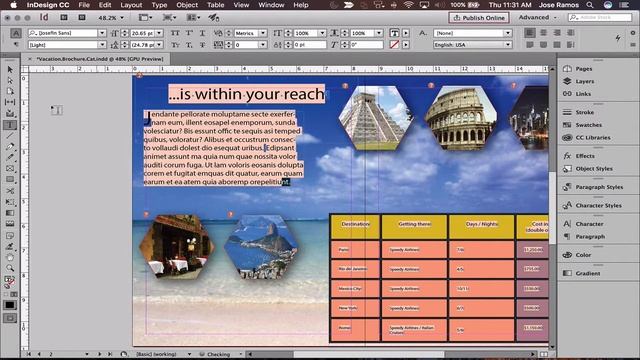This screenshot has width=640, height=360.
Task: Open the Josefin Sans font family dropdown
Action: [102, 33]
